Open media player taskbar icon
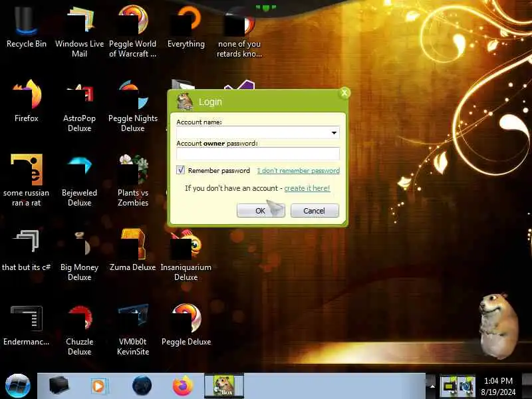532x399 pixels. click(99, 386)
